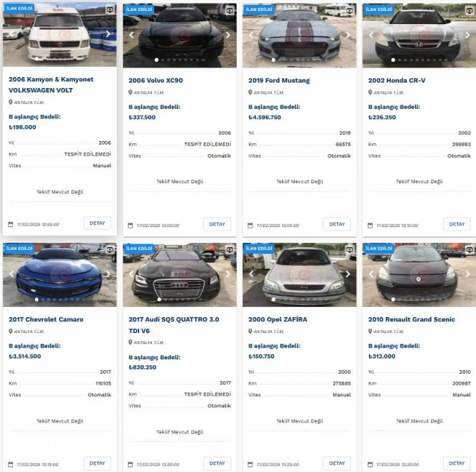Click the 2000 Opel ZAFİRA car photo

coord(299,275)
